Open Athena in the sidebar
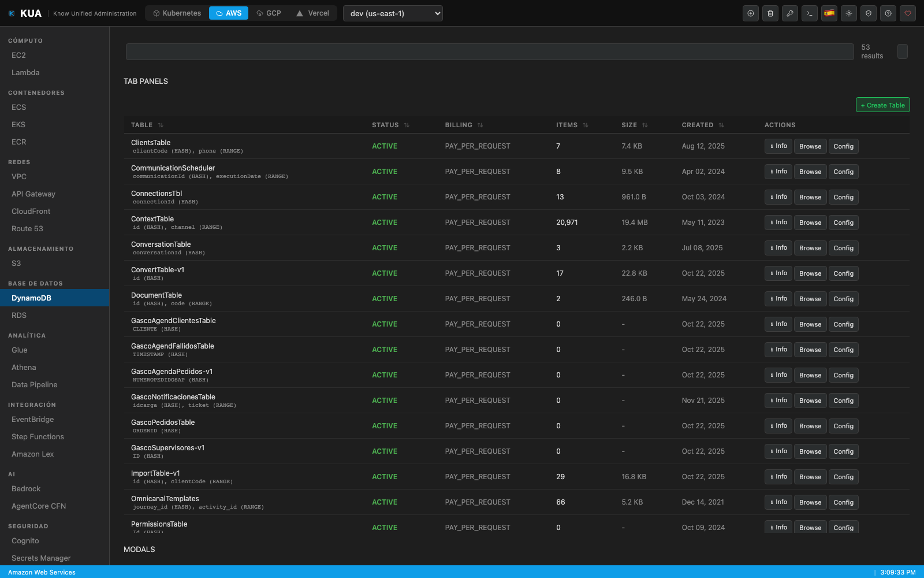 click(54, 368)
